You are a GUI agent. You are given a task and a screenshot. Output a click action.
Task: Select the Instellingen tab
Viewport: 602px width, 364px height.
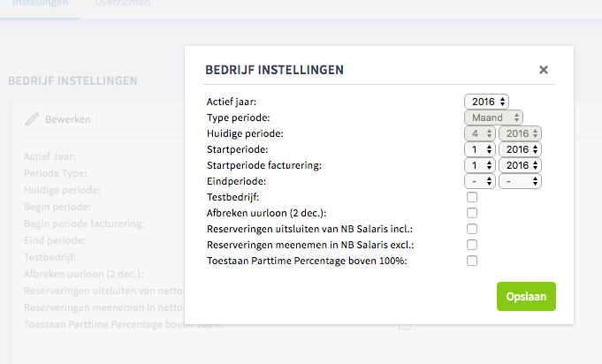41,3
